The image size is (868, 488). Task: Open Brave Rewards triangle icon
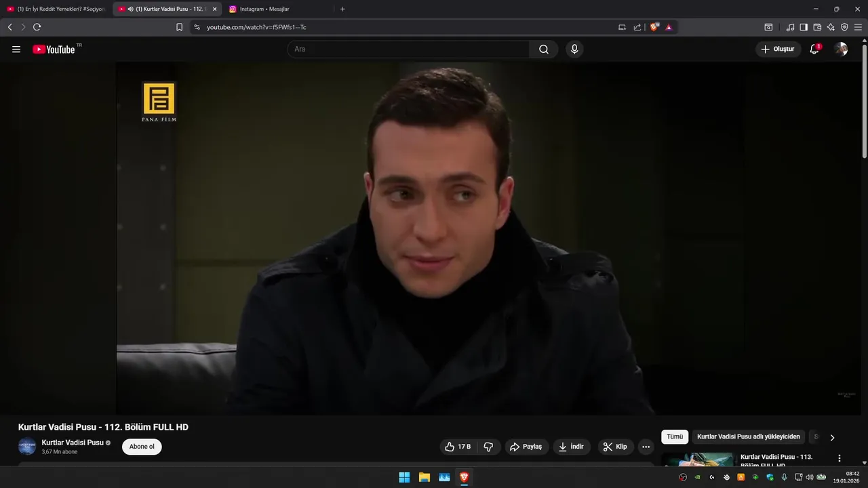click(669, 27)
